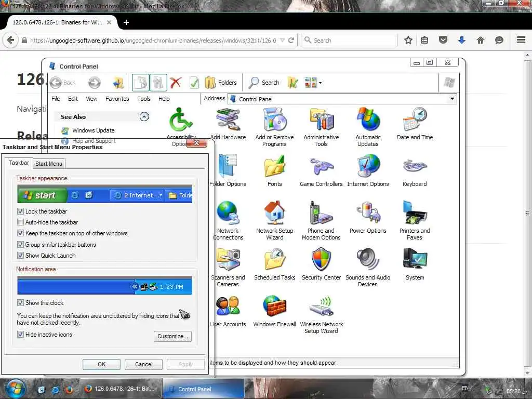Click Control Panel taskbar button
Screen dimensions: 532x399
(204, 389)
